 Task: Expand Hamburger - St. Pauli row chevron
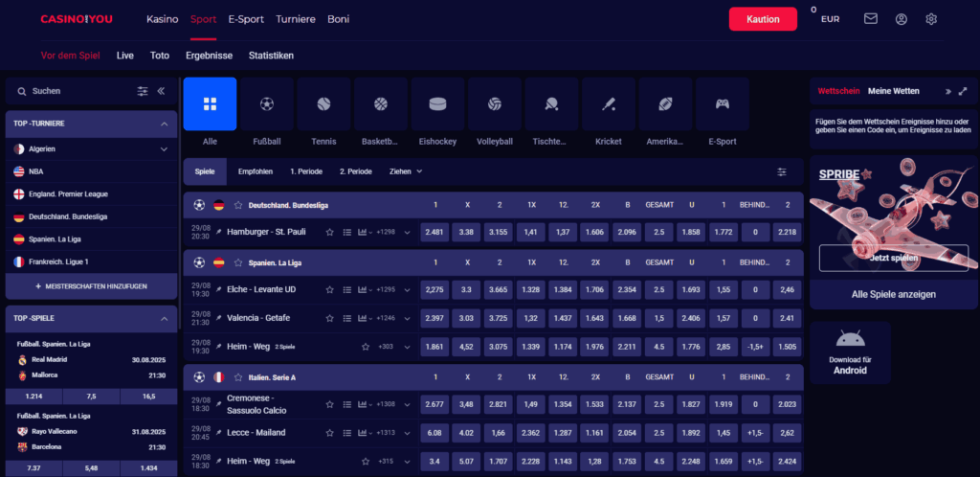(407, 232)
